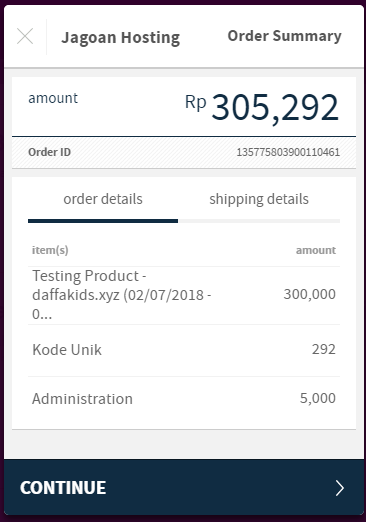Screen dimensions: 366x522
Task: Click the Kode Unik line item
Action: point(184,350)
